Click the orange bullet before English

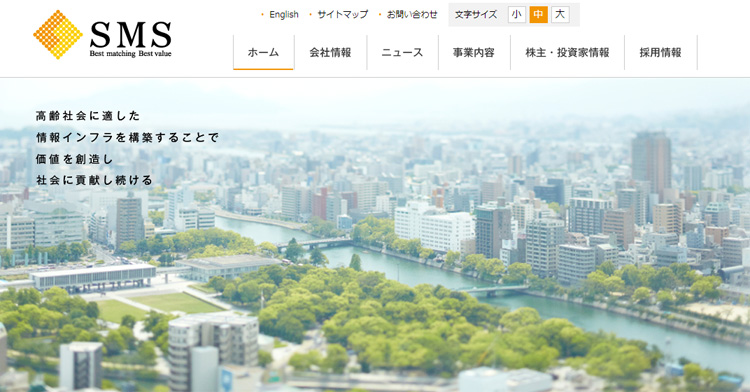tap(263, 15)
